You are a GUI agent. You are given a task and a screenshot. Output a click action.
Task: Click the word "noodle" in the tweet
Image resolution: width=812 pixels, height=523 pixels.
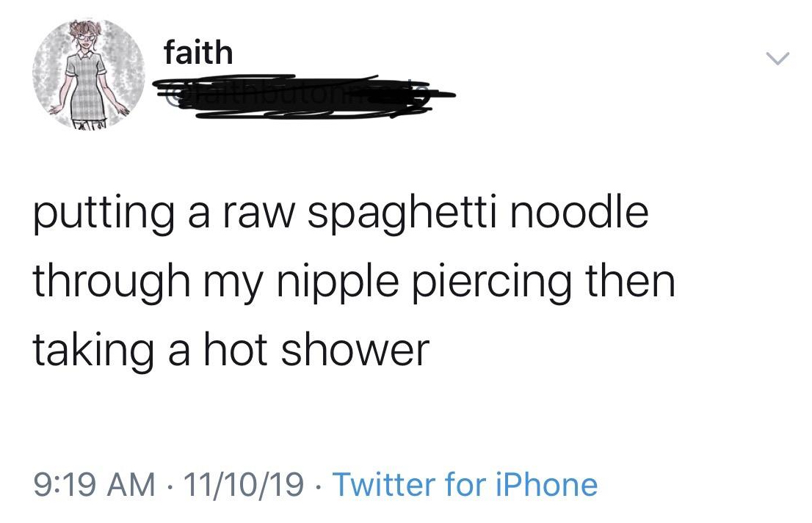(579, 212)
